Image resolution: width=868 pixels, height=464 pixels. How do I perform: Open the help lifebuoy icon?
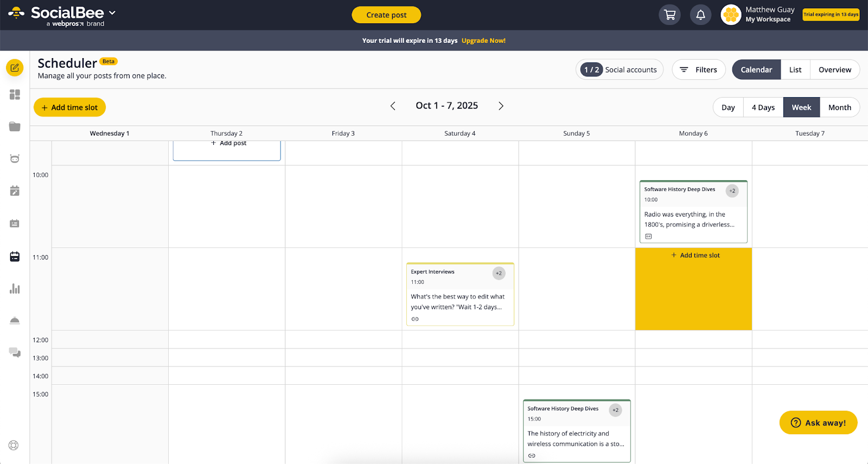tap(14, 445)
